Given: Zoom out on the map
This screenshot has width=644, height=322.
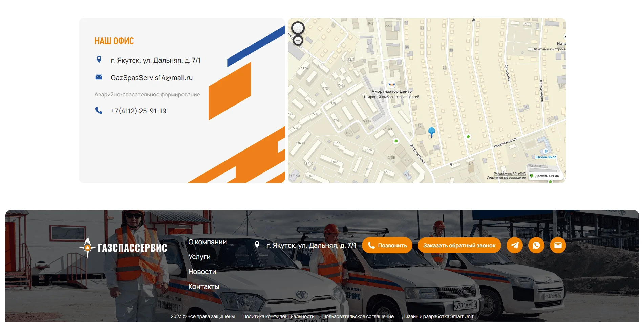Looking at the screenshot, I should [x=298, y=41].
